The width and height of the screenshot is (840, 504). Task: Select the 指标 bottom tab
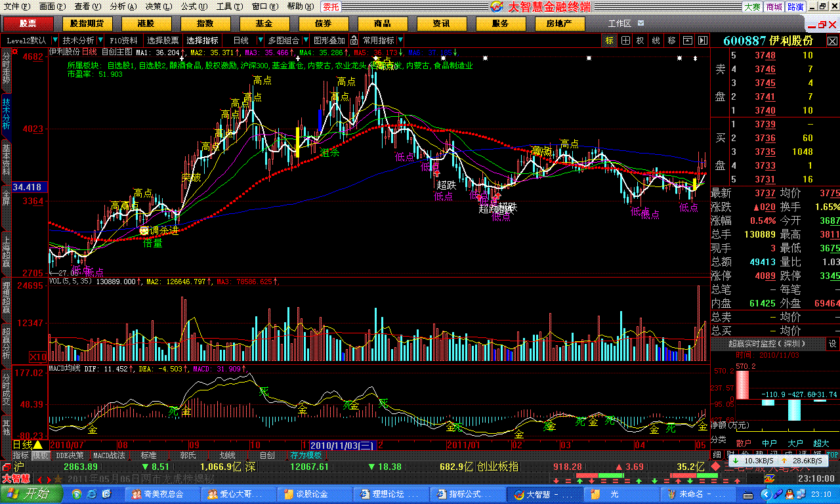coord(21,455)
